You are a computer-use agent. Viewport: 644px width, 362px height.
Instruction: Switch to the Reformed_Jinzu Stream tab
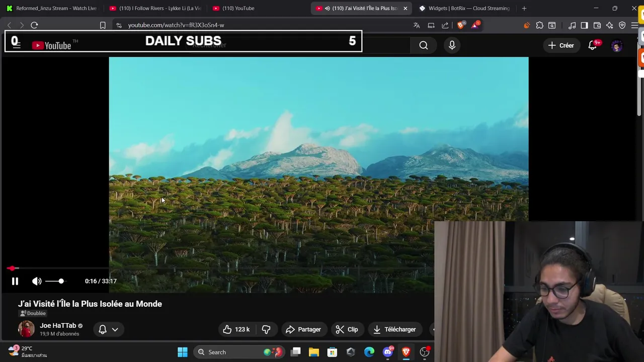[51, 8]
